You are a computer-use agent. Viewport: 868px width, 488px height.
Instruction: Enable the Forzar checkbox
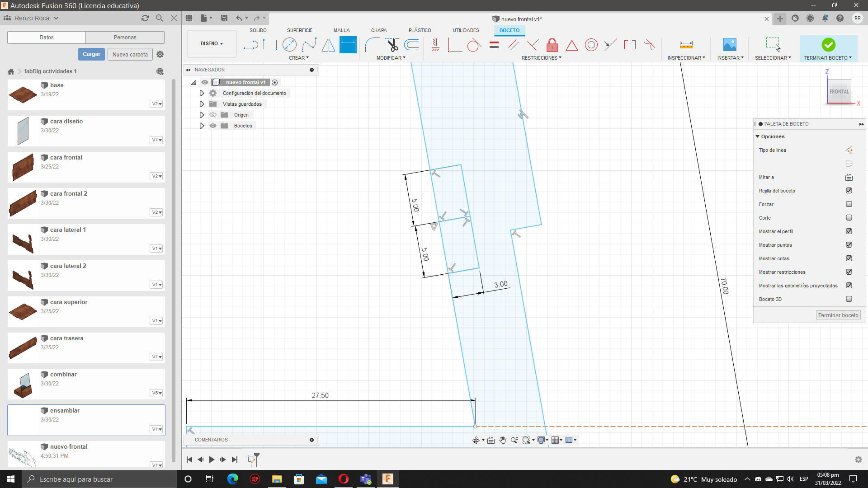click(x=849, y=204)
